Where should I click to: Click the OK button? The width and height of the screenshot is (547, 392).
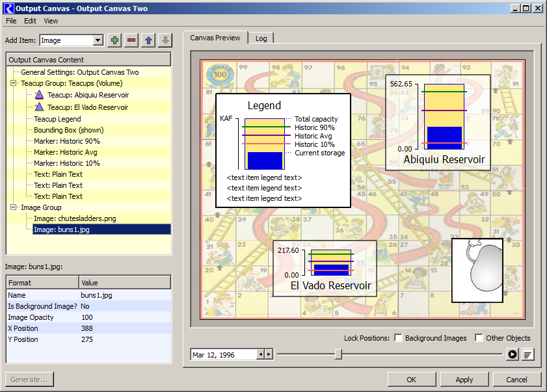tap(412, 380)
